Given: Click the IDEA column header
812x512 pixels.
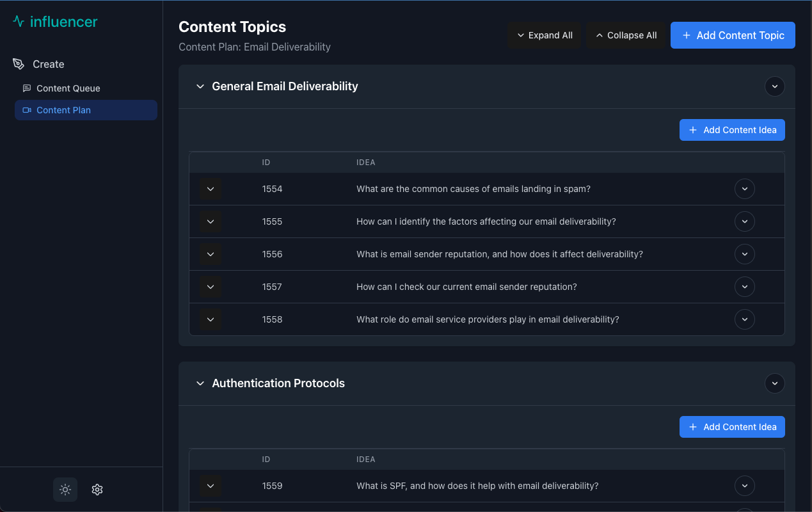Looking at the screenshot, I should 366,162.
